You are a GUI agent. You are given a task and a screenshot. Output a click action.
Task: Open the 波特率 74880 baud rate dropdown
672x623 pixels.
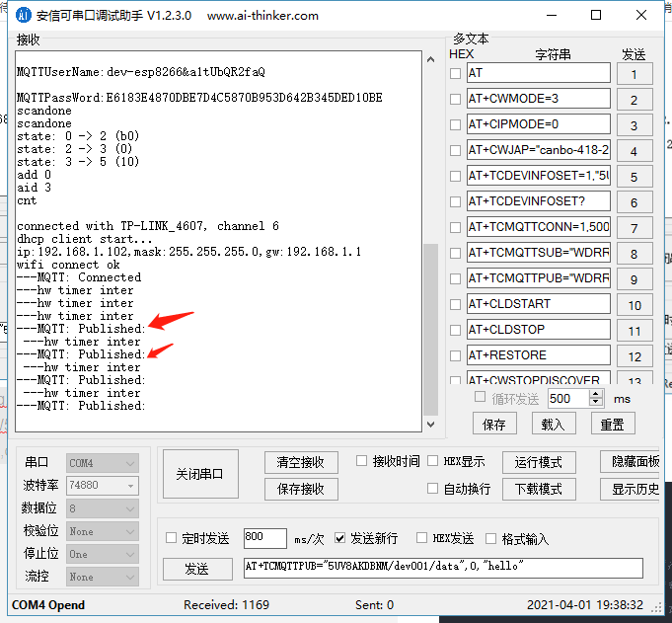102,486
